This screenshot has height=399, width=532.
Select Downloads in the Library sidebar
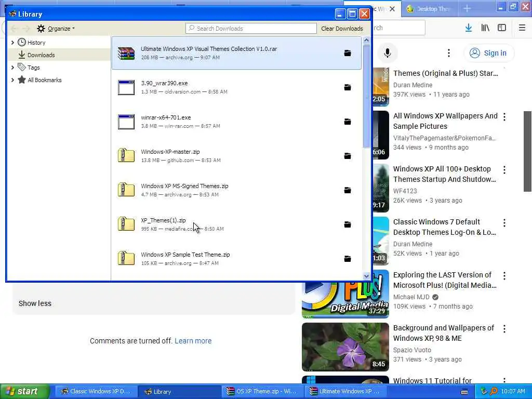click(41, 55)
